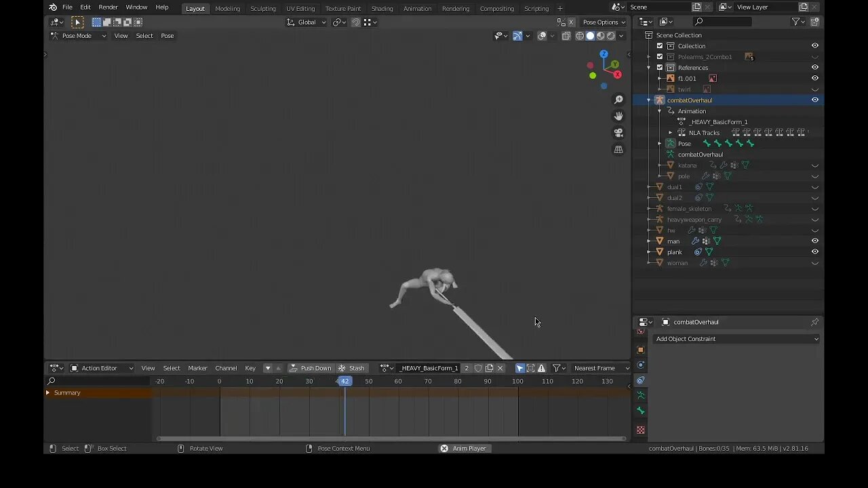Open the Pose menu in viewport header

167,36
